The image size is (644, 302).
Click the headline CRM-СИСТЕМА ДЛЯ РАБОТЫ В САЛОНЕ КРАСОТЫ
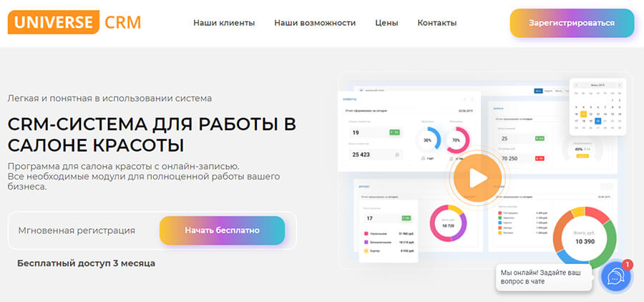tap(152, 135)
